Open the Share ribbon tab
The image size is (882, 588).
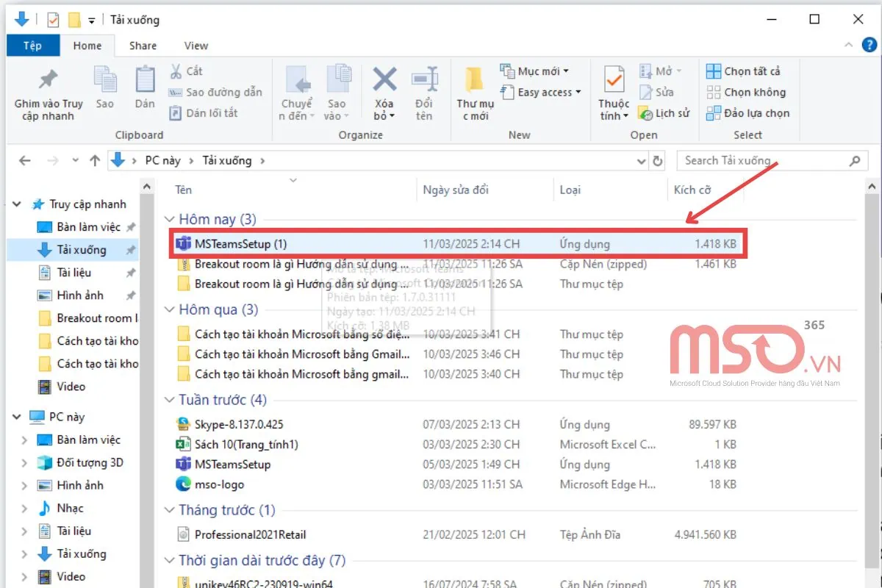142,45
